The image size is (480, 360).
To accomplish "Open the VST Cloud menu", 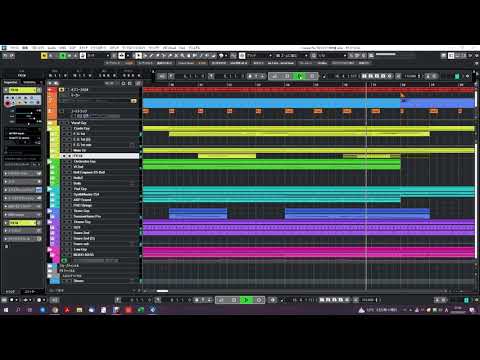I will [x=169, y=48].
